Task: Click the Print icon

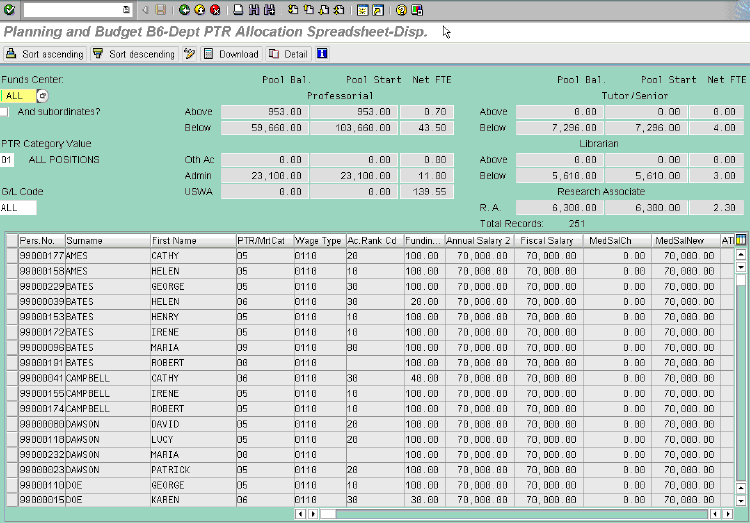Action: tap(238, 10)
